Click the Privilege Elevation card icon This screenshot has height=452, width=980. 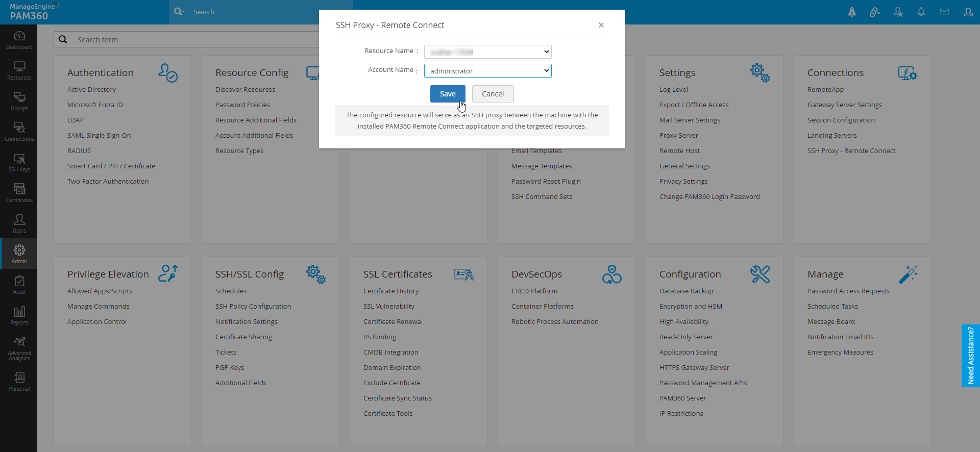168,273
